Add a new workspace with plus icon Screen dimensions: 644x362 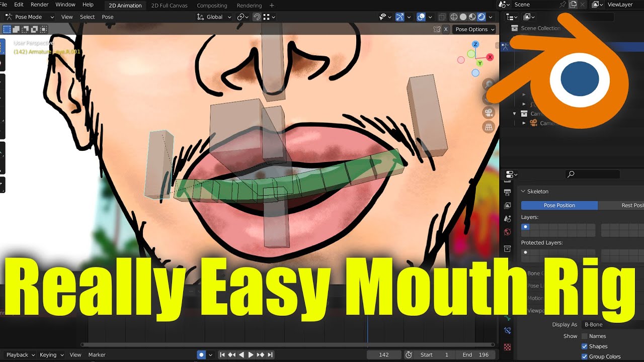coord(272,6)
